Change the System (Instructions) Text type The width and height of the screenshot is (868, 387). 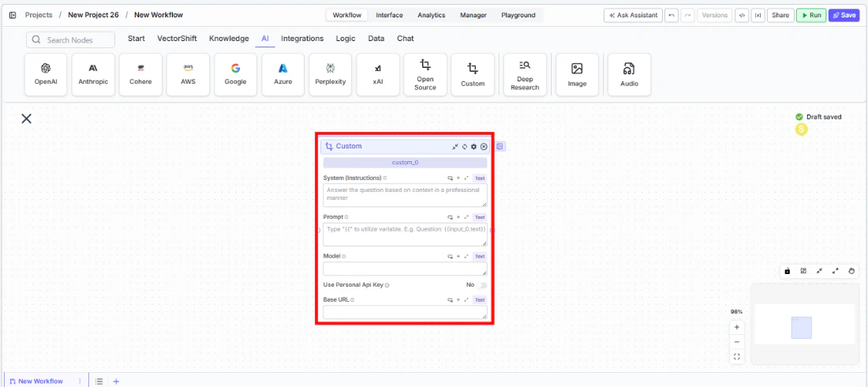coord(480,178)
